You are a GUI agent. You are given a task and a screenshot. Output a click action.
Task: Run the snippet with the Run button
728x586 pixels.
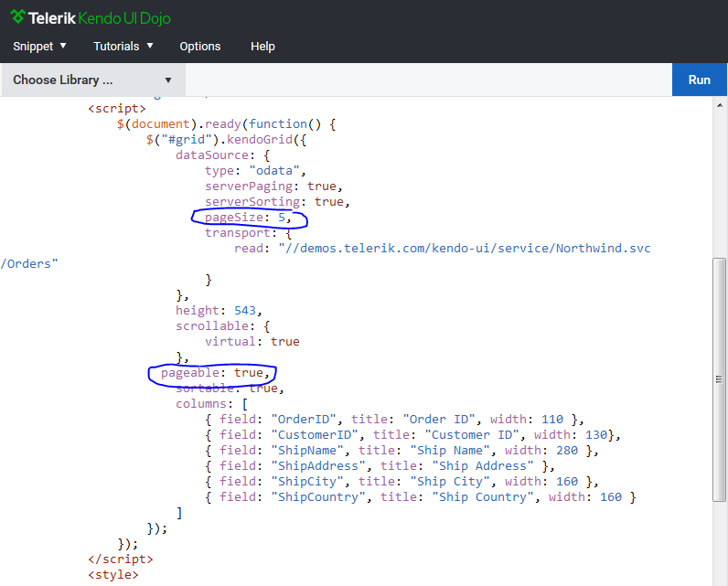click(700, 80)
